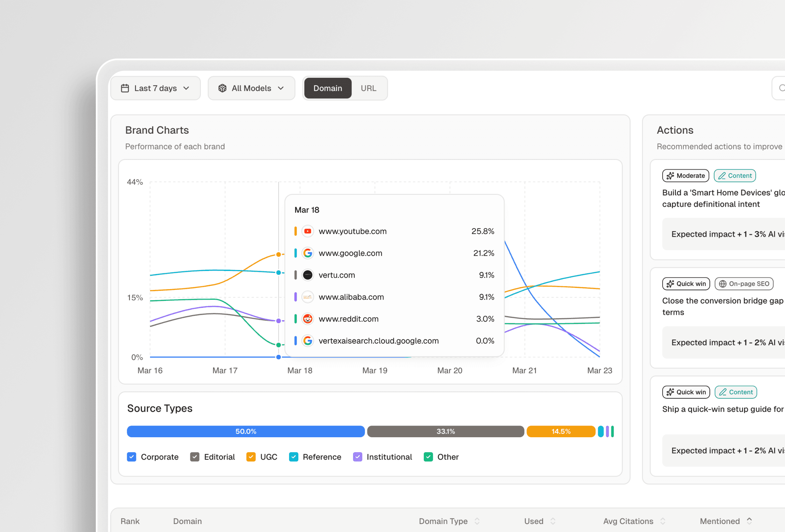The height and width of the screenshot is (532, 785).
Task: Disable the Institutional checkbox
Action: tap(357, 457)
